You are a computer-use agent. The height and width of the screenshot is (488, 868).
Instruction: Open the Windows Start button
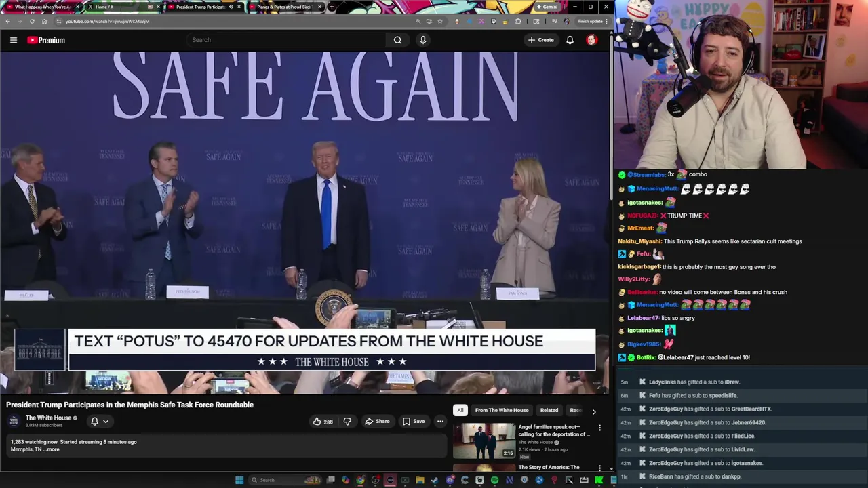pyautogui.click(x=239, y=480)
